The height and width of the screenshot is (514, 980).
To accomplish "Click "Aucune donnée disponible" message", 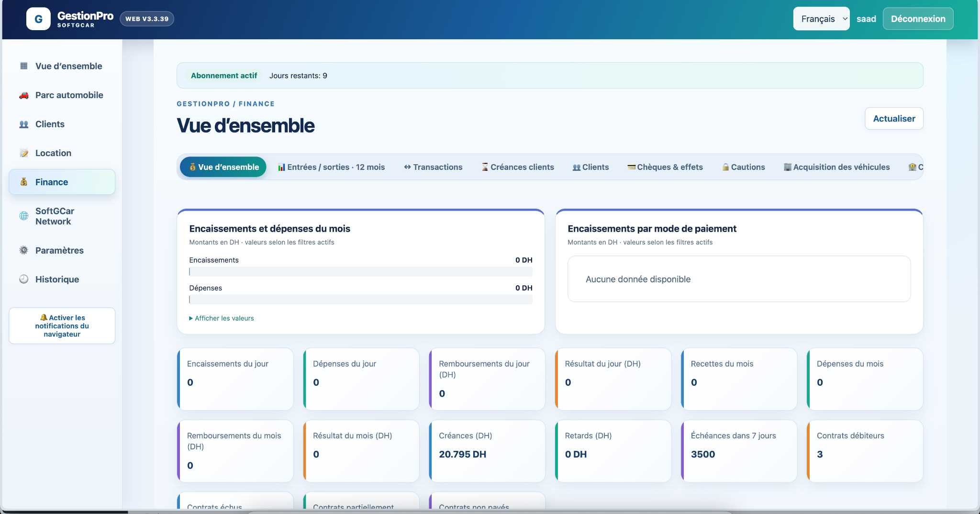I will click(x=638, y=279).
